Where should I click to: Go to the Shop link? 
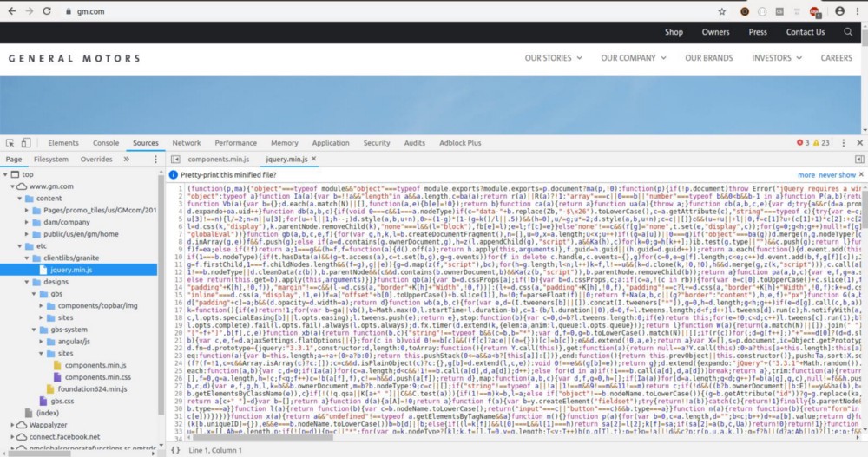(674, 32)
